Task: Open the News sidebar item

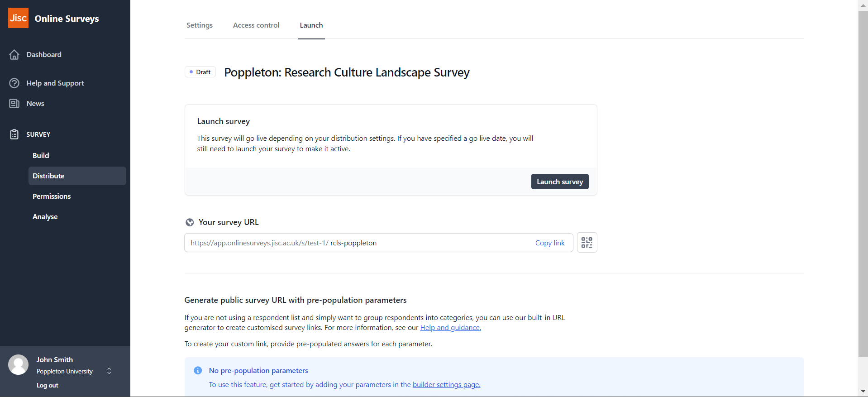Action: point(35,104)
